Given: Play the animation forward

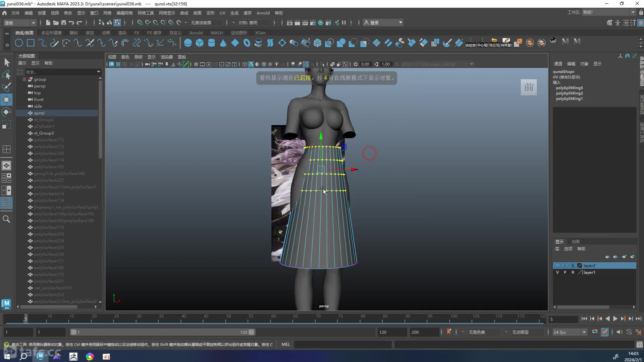Looking at the screenshot, I should tap(615, 319).
